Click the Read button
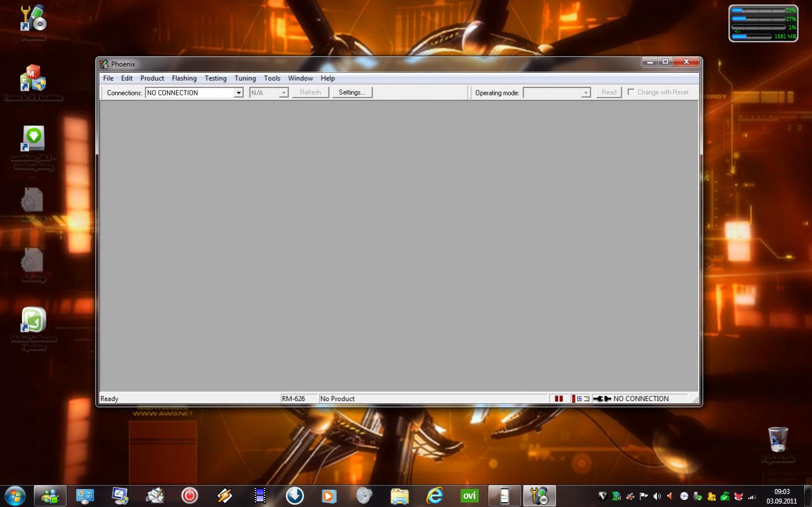 click(x=609, y=92)
